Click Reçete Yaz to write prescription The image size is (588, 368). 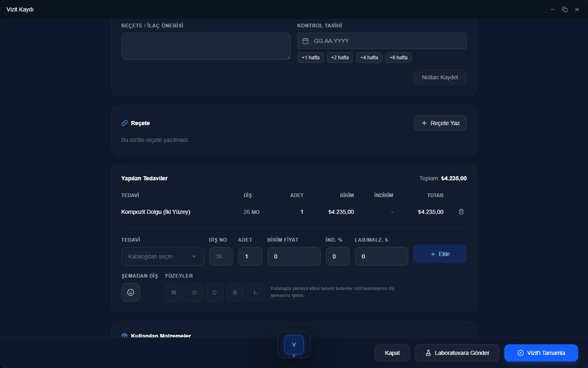point(440,123)
